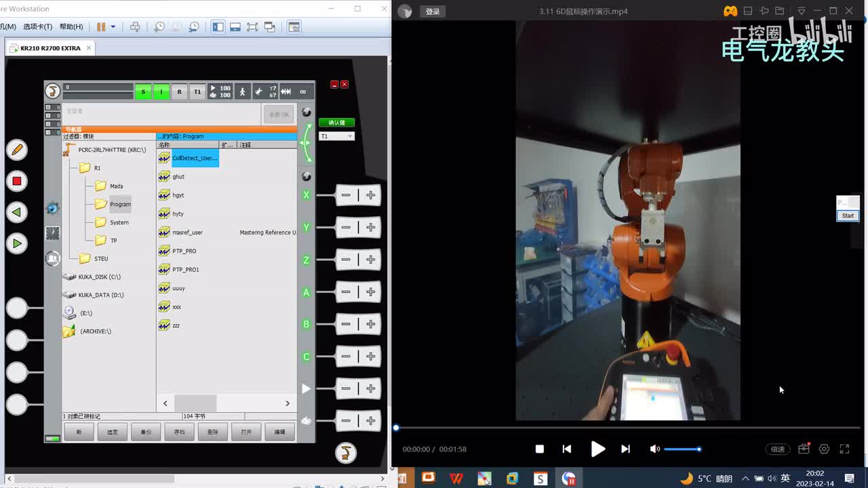Open the System folder in the tree

(112, 222)
